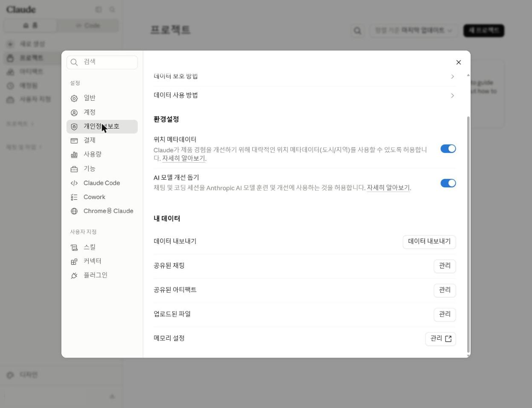This screenshot has width=532, height=408.
Task: Expand 데이터 사용 방법 chevron
Action: [452, 96]
